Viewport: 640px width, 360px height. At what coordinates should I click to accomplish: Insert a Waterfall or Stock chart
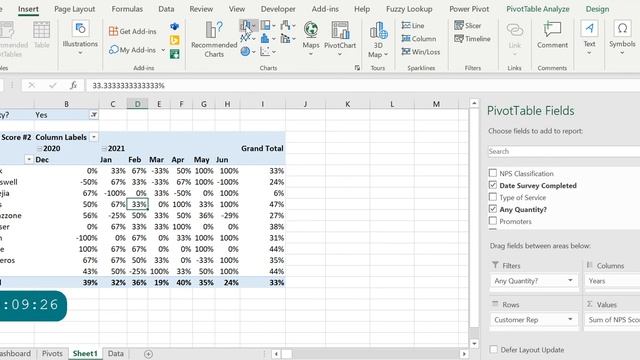click(288, 26)
